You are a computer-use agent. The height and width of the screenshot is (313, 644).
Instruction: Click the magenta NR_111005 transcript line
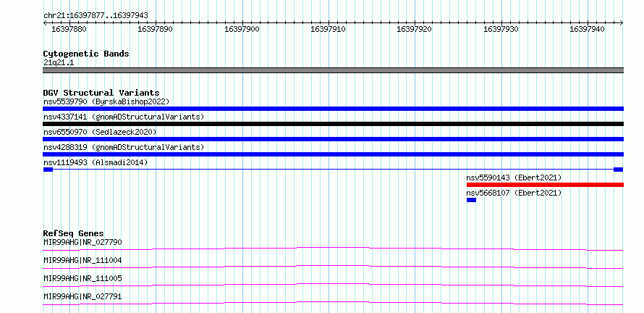click(x=333, y=285)
